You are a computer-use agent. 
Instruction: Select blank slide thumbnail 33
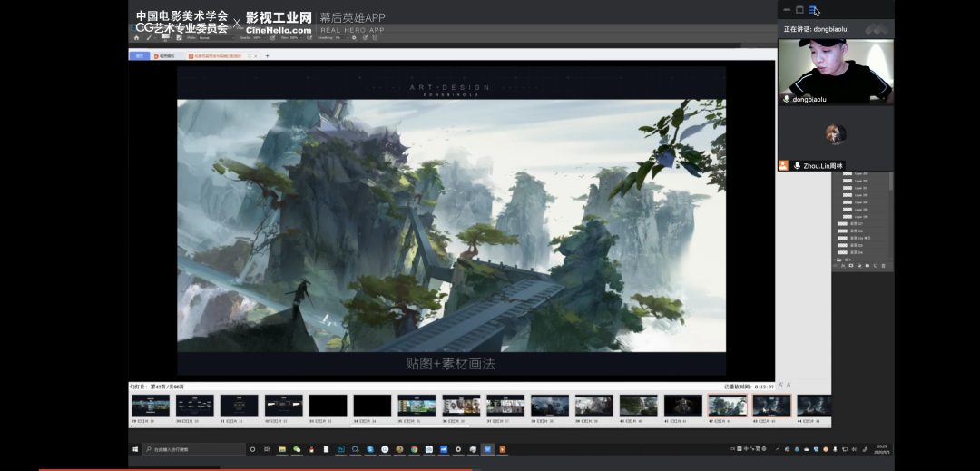328,406
